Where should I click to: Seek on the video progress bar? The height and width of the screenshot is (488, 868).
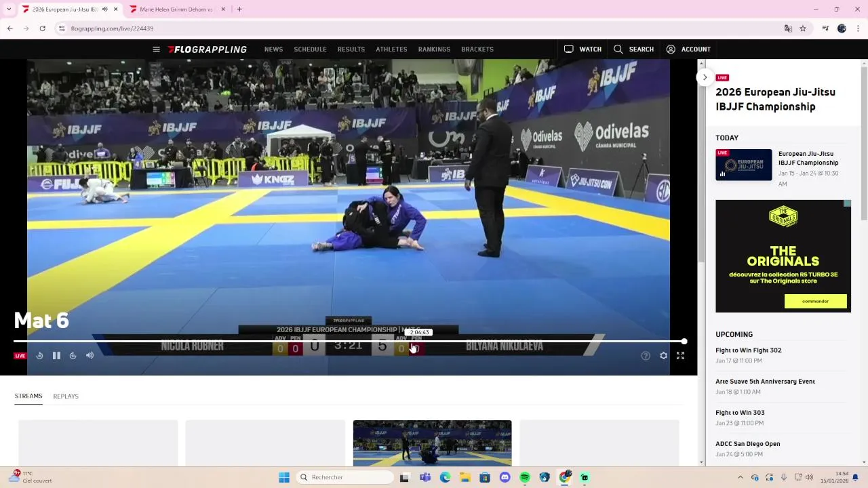[x=349, y=342]
